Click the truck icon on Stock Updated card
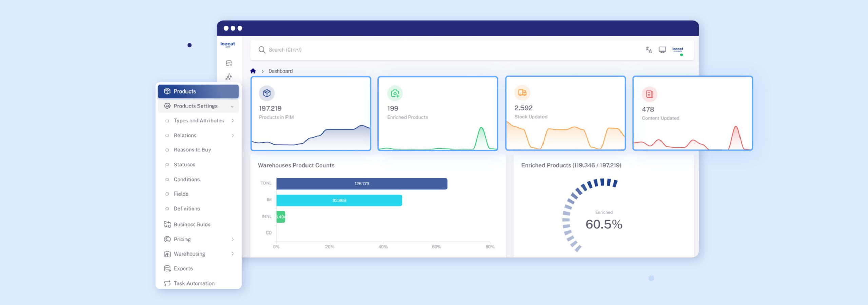 [522, 93]
